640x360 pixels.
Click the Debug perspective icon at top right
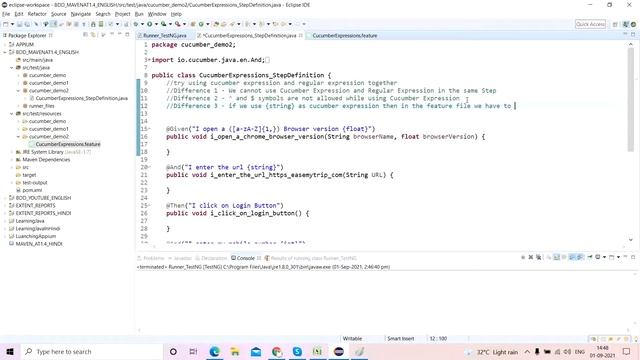[x=633, y=24]
